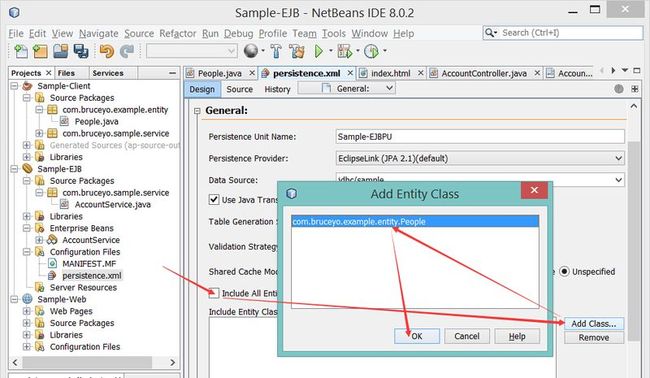Click the Add Class... button
Image resolution: width=650 pixels, height=378 pixels.
pyautogui.click(x=594, y=324)
